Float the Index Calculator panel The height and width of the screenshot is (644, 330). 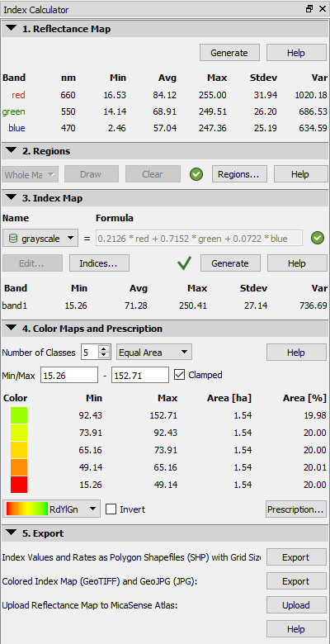click(x=309, y=9)
